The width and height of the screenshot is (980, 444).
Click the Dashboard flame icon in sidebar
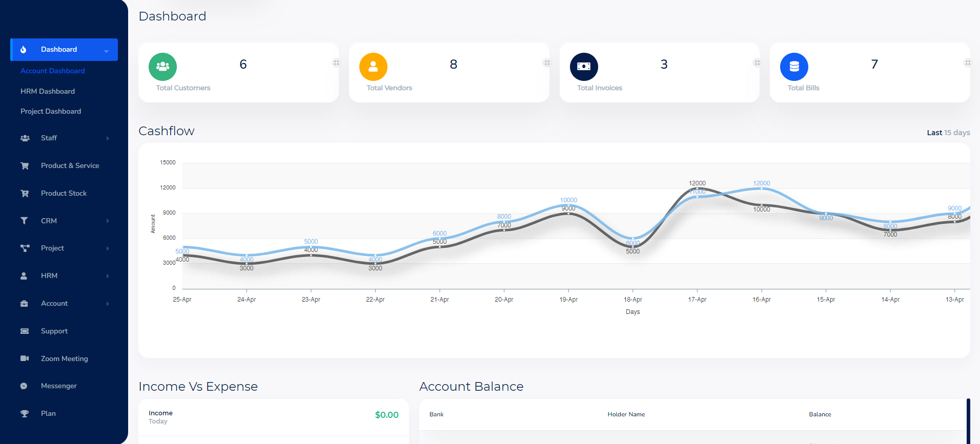pos(23,50)
